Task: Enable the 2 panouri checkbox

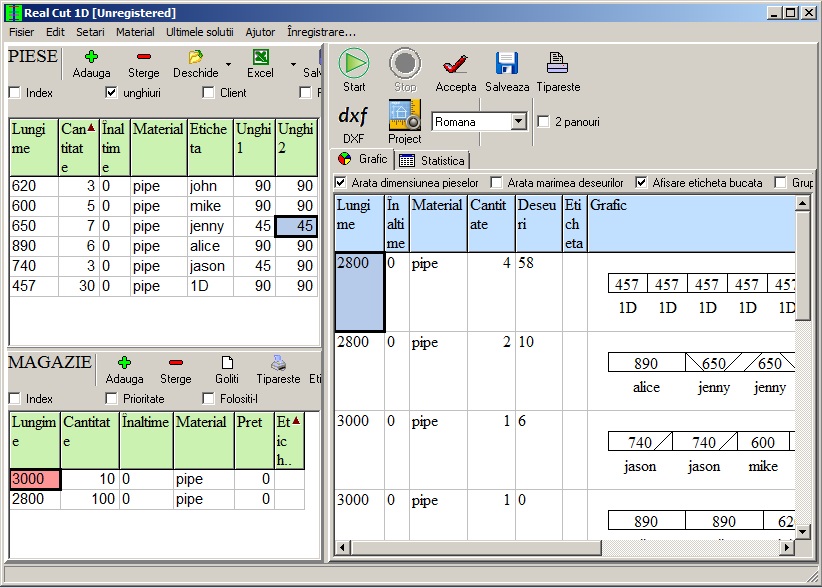Action: (543, 122)
